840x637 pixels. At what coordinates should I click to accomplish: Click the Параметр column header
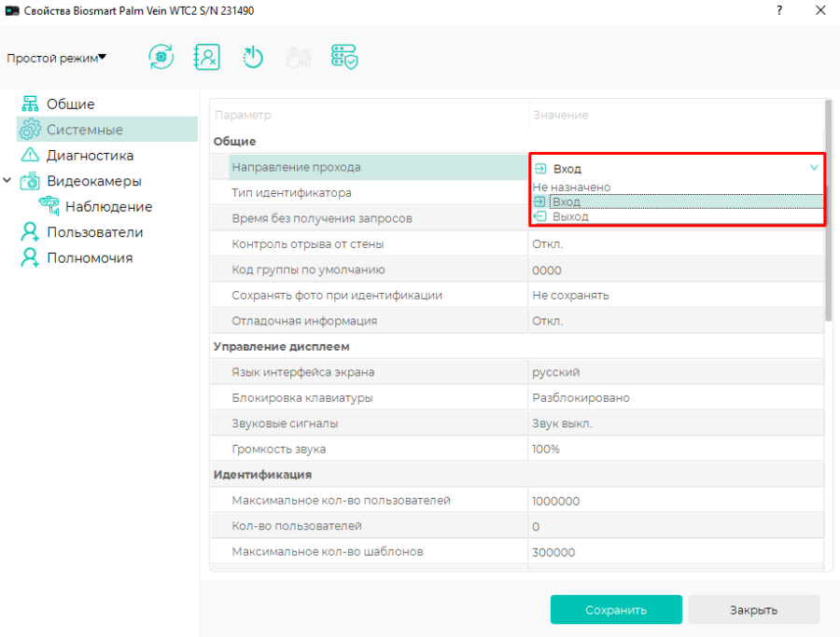pyautogui.click(x=243, y=115)
